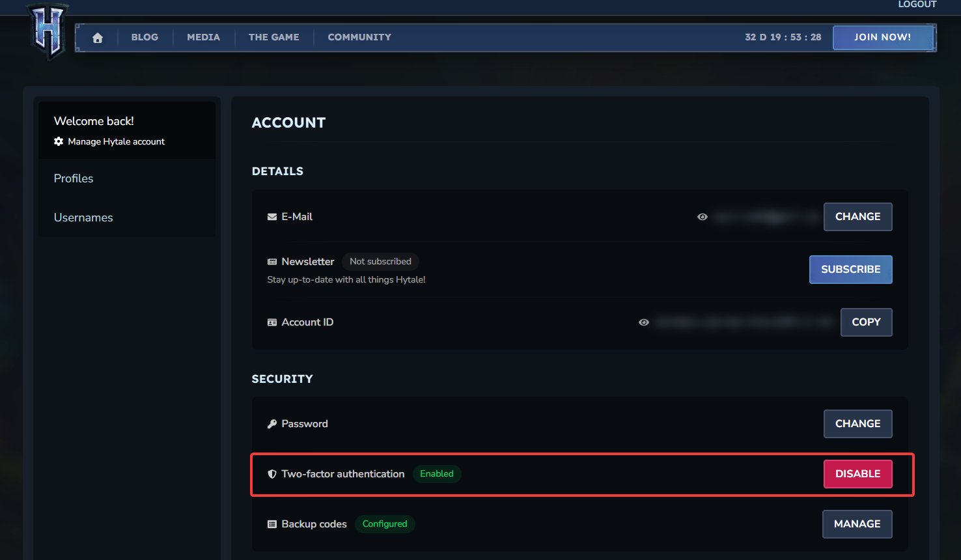
Task: Click the shield icon for Two-factor authentication
Action: coord(272,474)
